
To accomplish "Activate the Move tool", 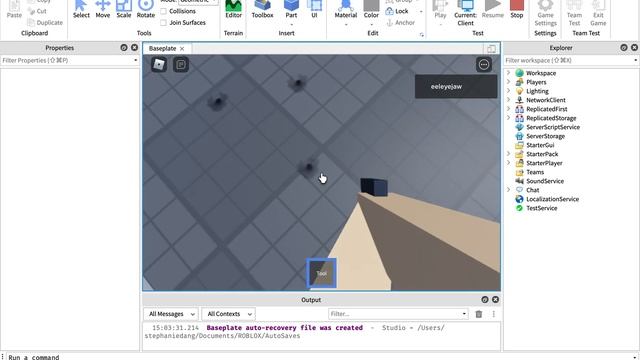I will (x=102, y=9).
